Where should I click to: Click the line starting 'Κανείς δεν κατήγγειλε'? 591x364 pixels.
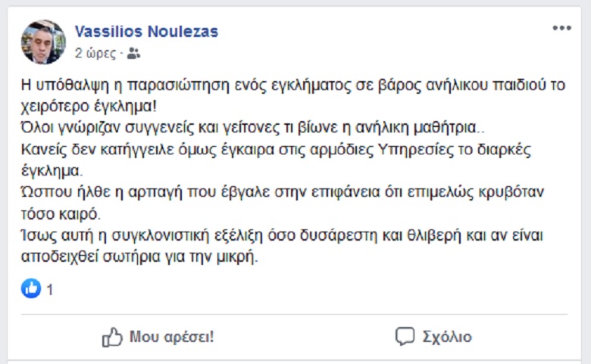pyautogui.click(x=276, y=150)
